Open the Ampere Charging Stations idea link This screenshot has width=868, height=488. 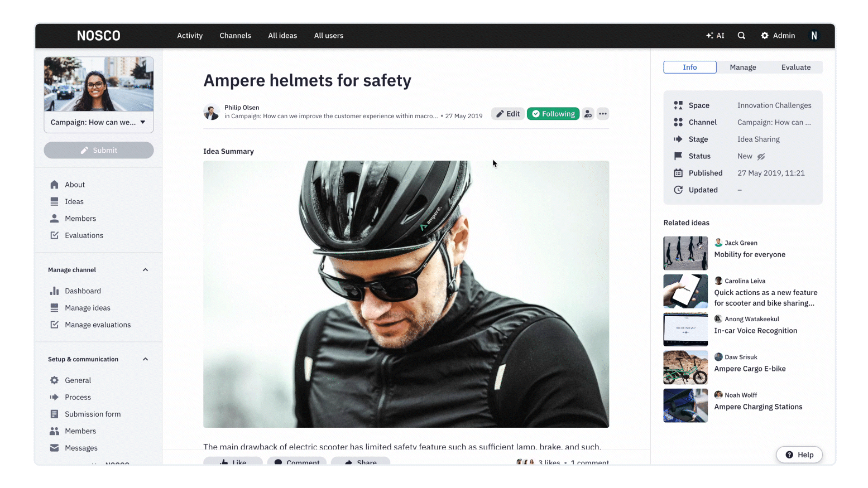758,407
